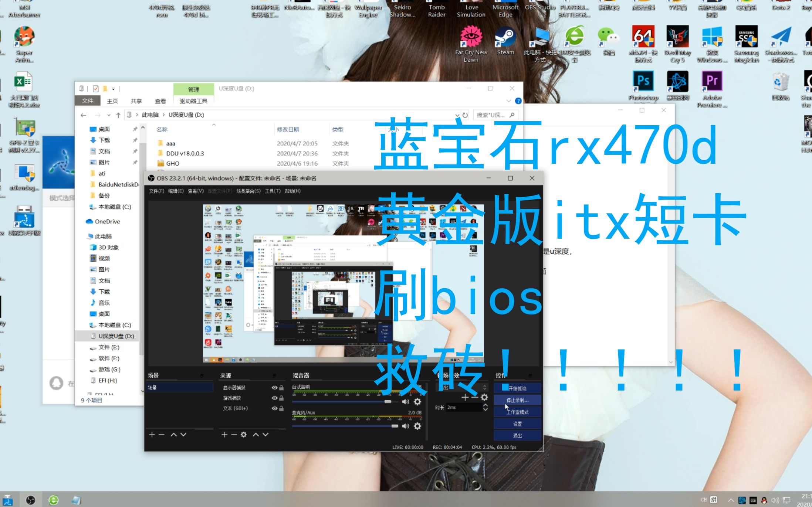Open source properties gear in Sources panel
This screenshot has height=507, width=812.
[x=244, y=435]
